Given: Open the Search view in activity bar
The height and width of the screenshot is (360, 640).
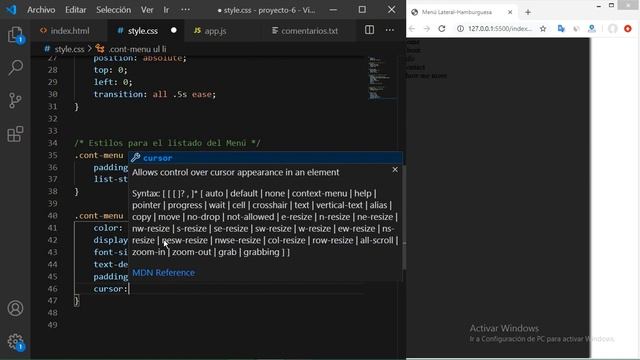Looking at the screenshot, I should (16, 67).
